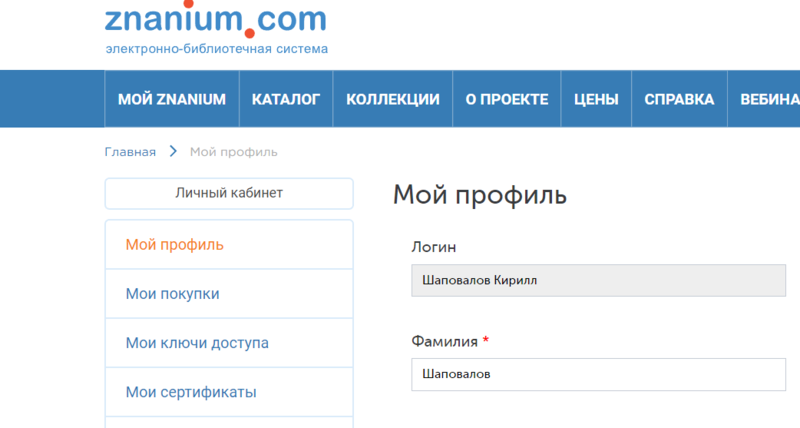Click the Личный кабинет button
Screen dimensions: 800x428
coord(229,193)
